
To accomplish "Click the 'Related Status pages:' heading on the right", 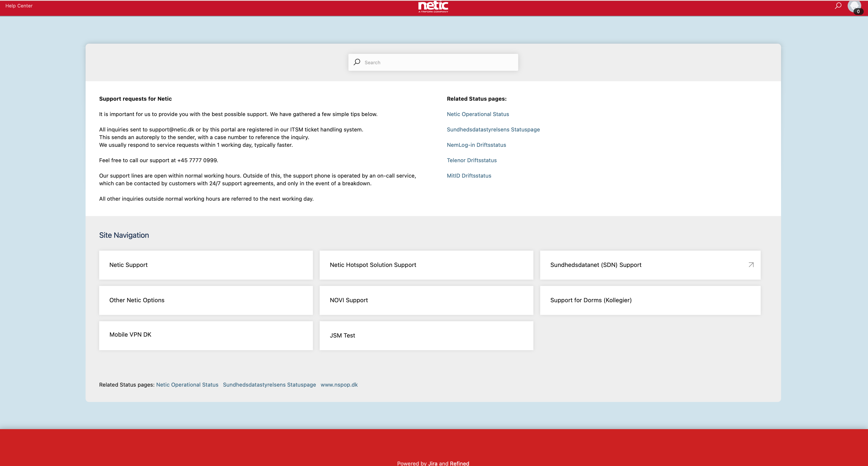I will coord(477,99).
